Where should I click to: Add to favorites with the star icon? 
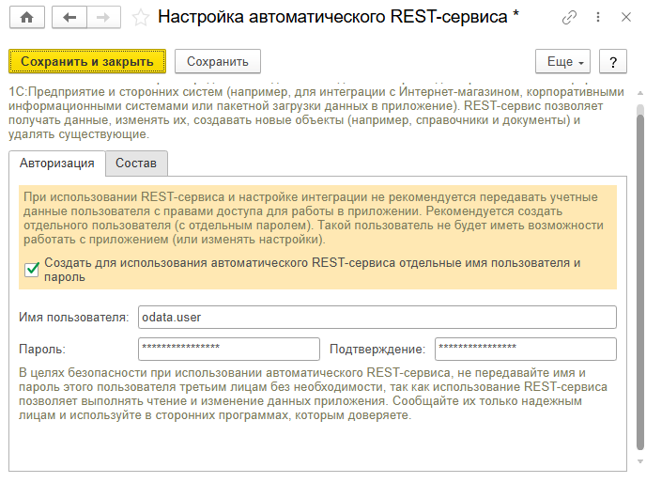[x=140, y=18]
